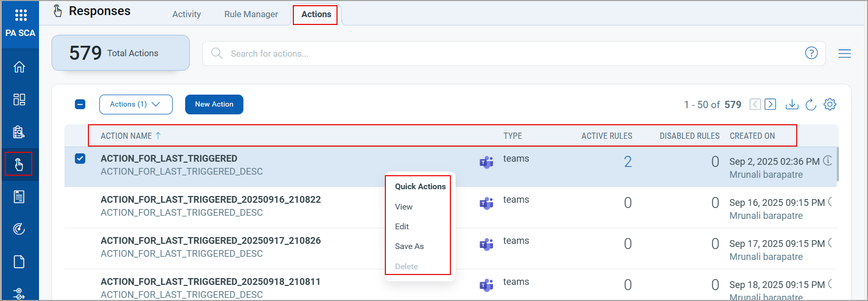868x301 pixels.
Task: Open table settings gear icon
Action: (830, 104)
